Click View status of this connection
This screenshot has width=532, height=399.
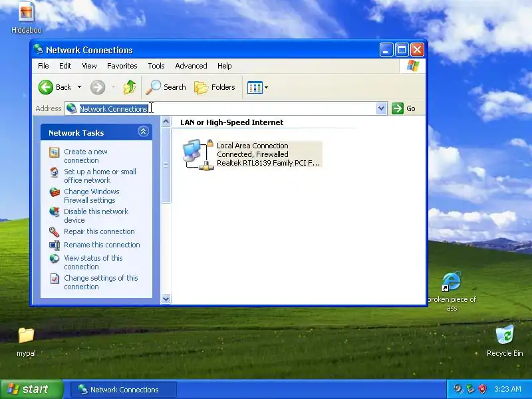(93, 262)
